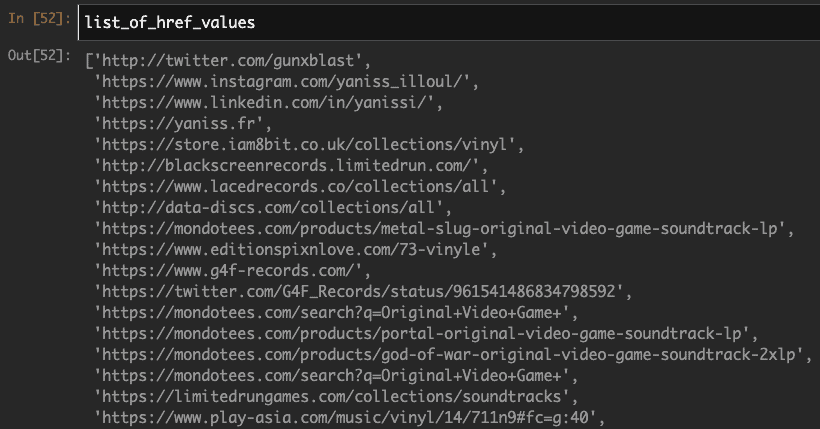Select the In [52] cell prompt

(x=38, y=21)
